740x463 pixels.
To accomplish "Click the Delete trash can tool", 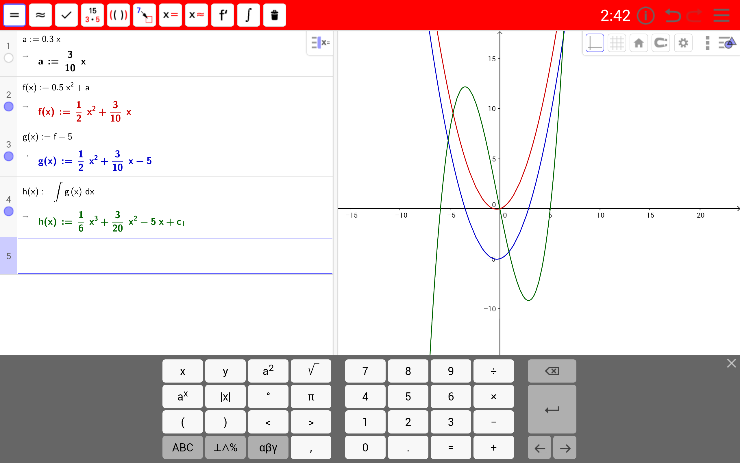I will click(x=275, y=16).
